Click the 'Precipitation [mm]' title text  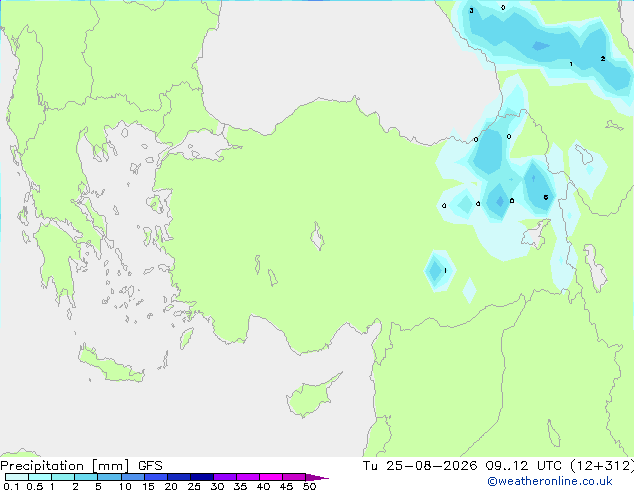point(65,466)
